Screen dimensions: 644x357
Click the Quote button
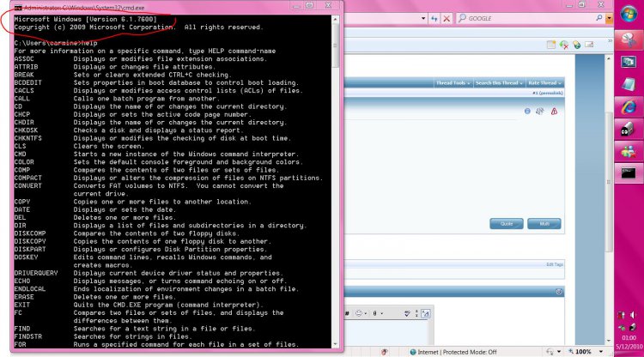(507, 224)
